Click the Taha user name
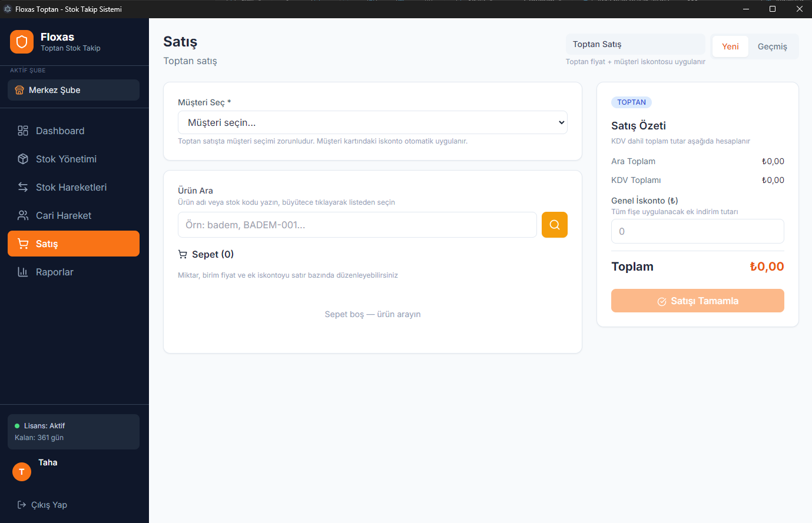 point(48,462)
